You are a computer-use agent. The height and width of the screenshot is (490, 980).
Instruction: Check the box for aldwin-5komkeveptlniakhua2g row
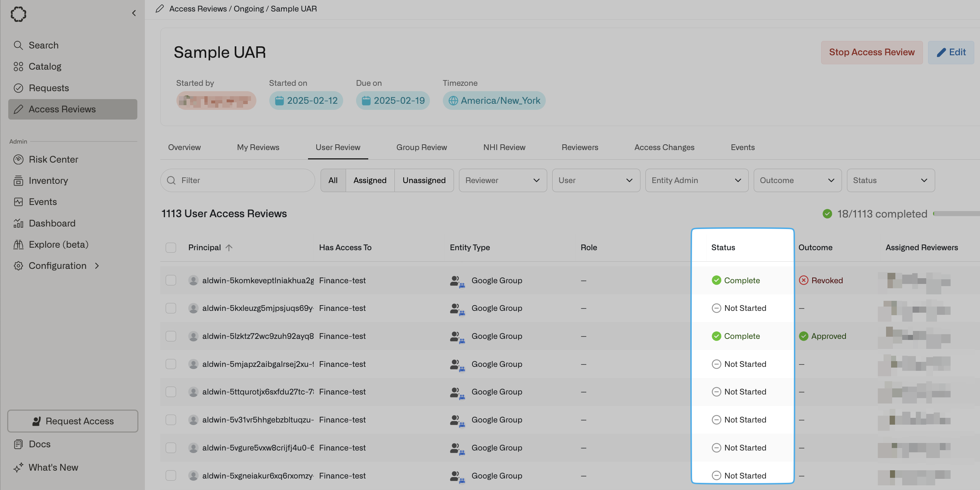(171, 280)
